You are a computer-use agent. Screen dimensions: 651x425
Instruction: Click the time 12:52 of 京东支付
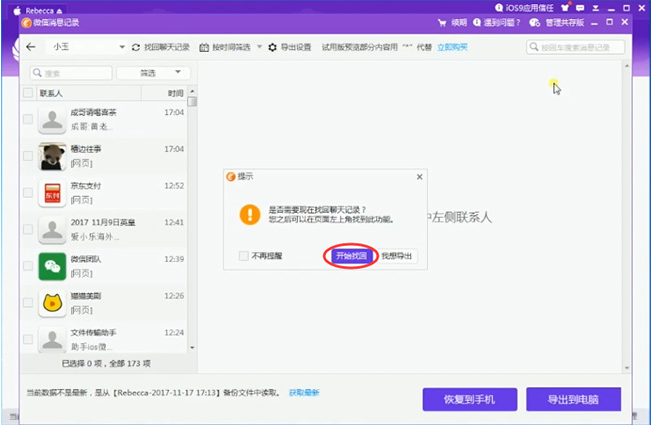(x=174, y=186)
